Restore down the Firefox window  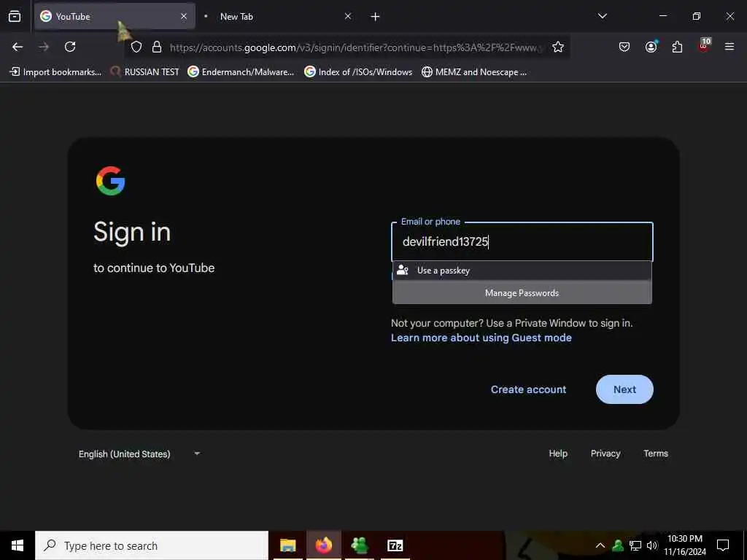coord(697,16)
